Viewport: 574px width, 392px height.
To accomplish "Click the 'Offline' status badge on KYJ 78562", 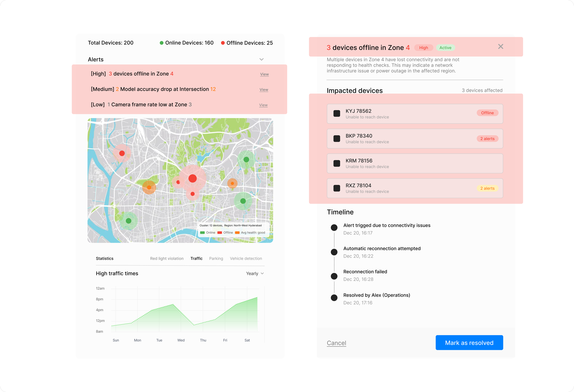I will pyautogui.click(x=487, y=113).
